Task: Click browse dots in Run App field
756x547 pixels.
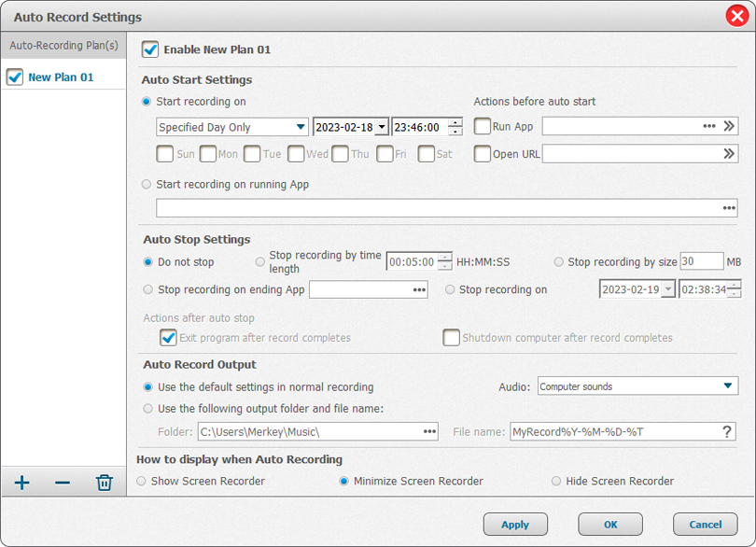Action: 709,126
